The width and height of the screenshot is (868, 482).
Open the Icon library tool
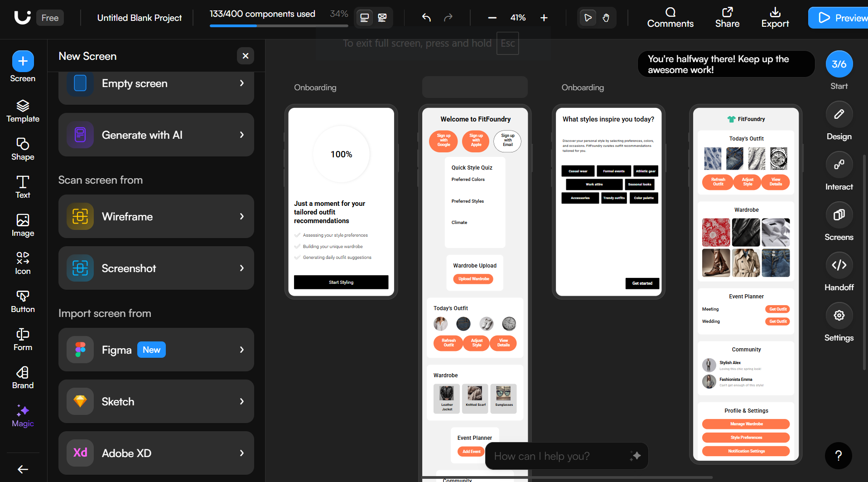[x=23, y=263]
